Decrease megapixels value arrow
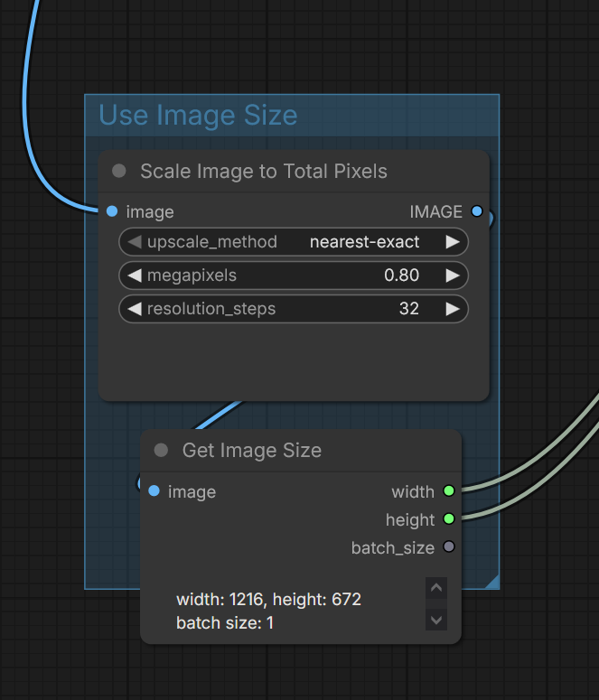The height and width of the screenshot is (700, 599). (135, 275)
